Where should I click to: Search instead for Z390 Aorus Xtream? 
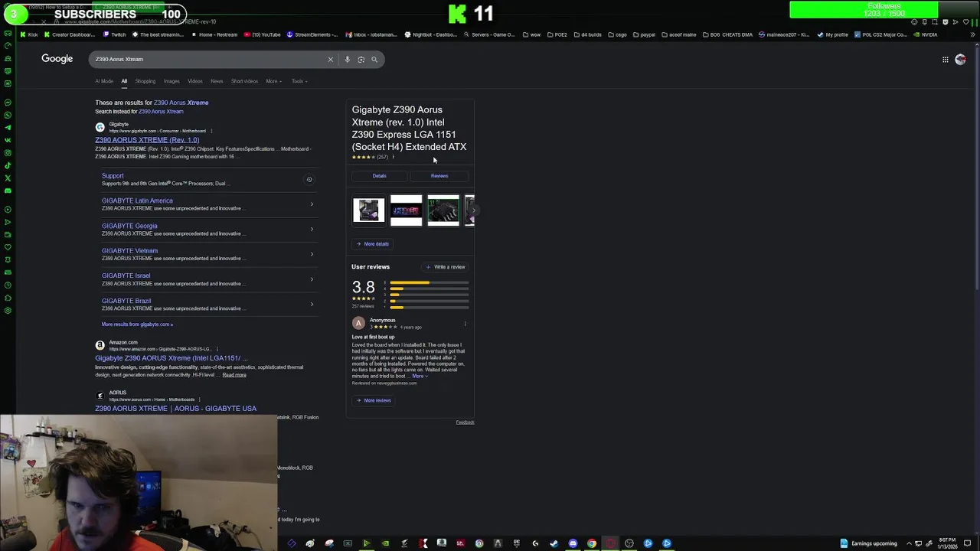(x=161, y=112)
